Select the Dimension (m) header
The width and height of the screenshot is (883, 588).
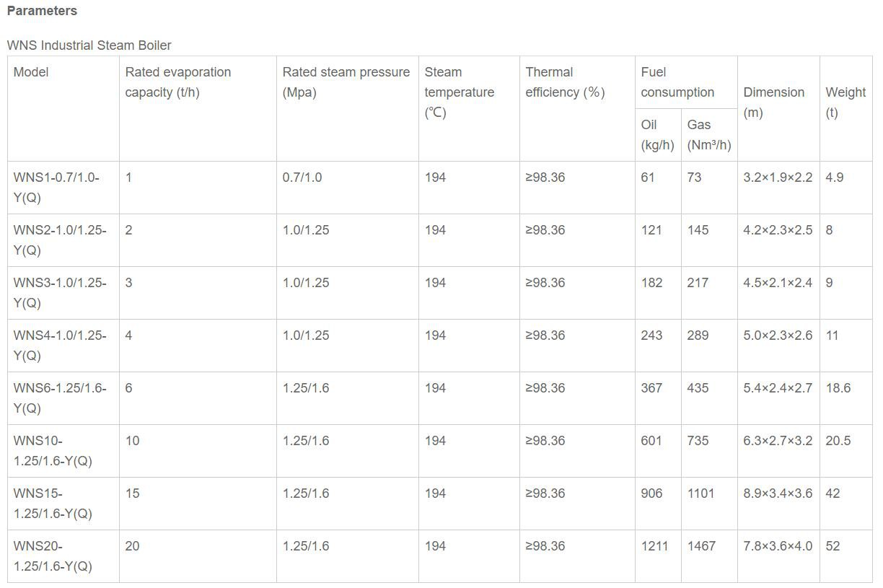(773, 102)
